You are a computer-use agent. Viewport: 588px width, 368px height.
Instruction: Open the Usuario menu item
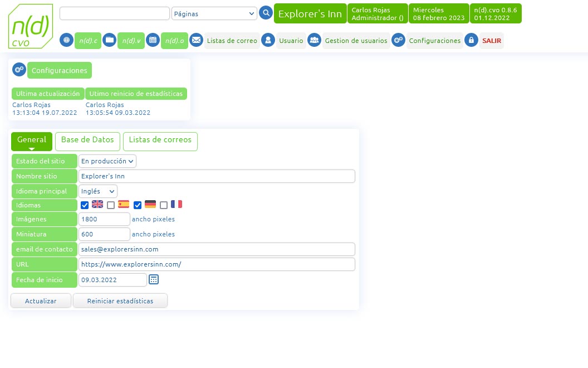pos(291,41)
